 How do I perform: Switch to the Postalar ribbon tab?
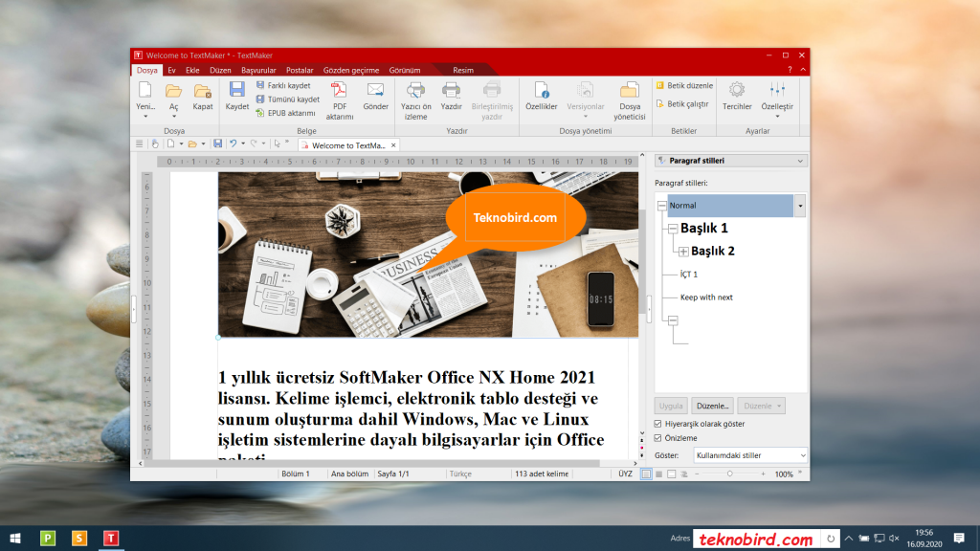pyautogui.click(x=300, y=70)
